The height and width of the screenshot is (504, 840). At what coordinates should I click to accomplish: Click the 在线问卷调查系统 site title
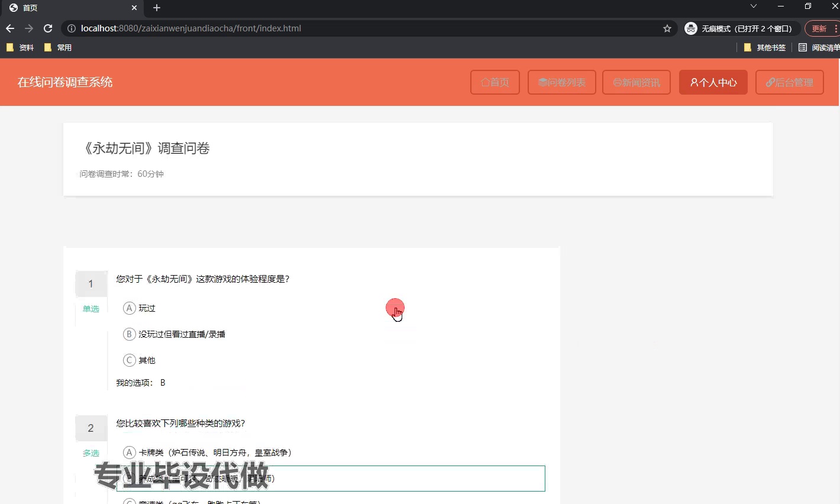pos(65,82)
